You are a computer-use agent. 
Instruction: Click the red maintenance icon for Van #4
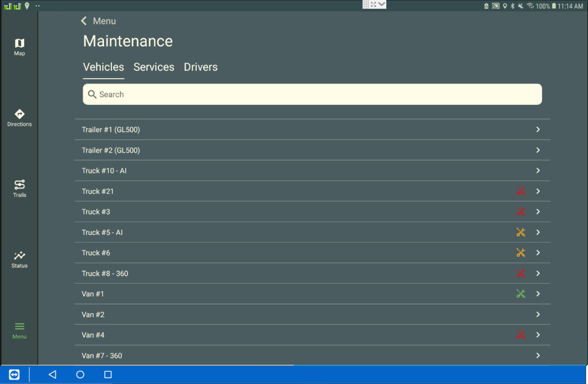521,335
